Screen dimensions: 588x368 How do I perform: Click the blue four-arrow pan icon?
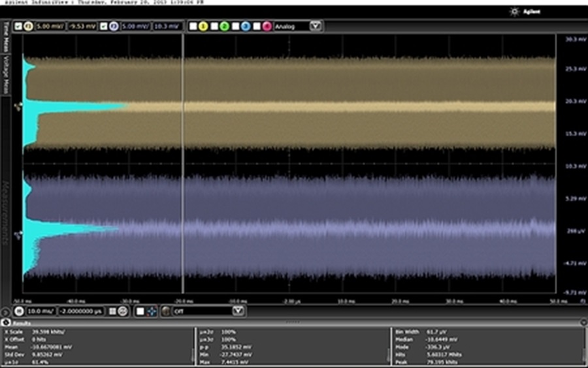pos(152,311)
